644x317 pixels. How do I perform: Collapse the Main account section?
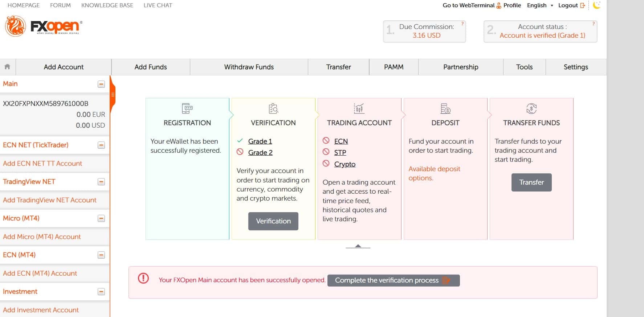pos(101,84)
